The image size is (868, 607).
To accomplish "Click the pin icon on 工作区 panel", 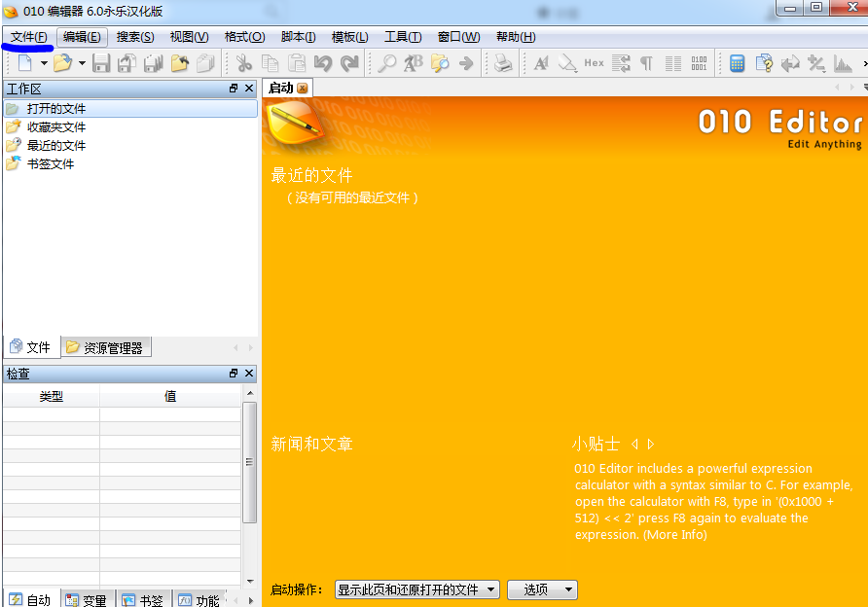I will (233, 88).
